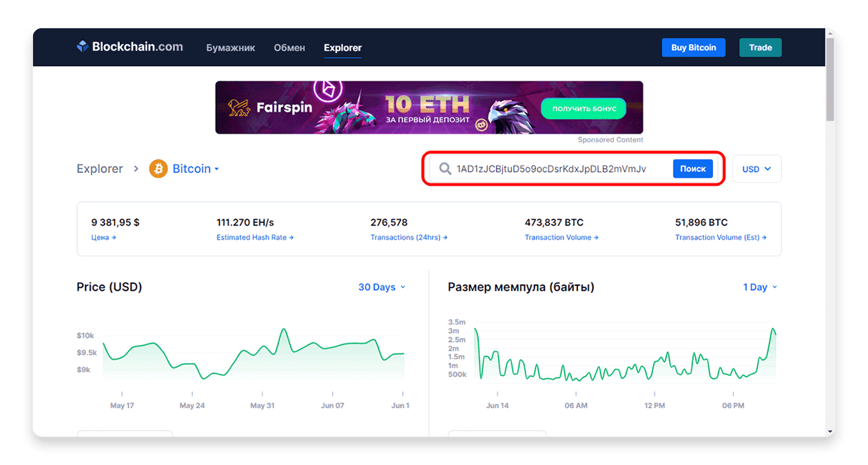Viewport: 868px width, 465px height.
Task: Click the Price (USD) chart heading
Action: pos(110,287)
